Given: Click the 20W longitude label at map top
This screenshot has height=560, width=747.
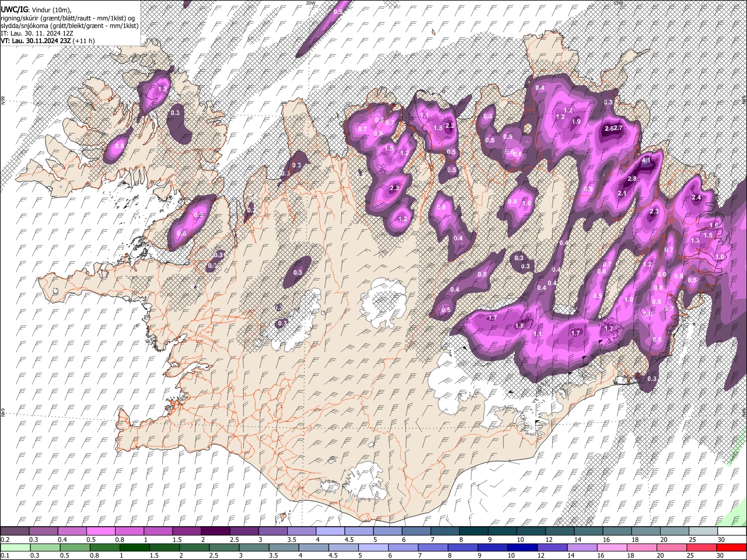Looking at the screenshot, I should click(x=310, y=3).
